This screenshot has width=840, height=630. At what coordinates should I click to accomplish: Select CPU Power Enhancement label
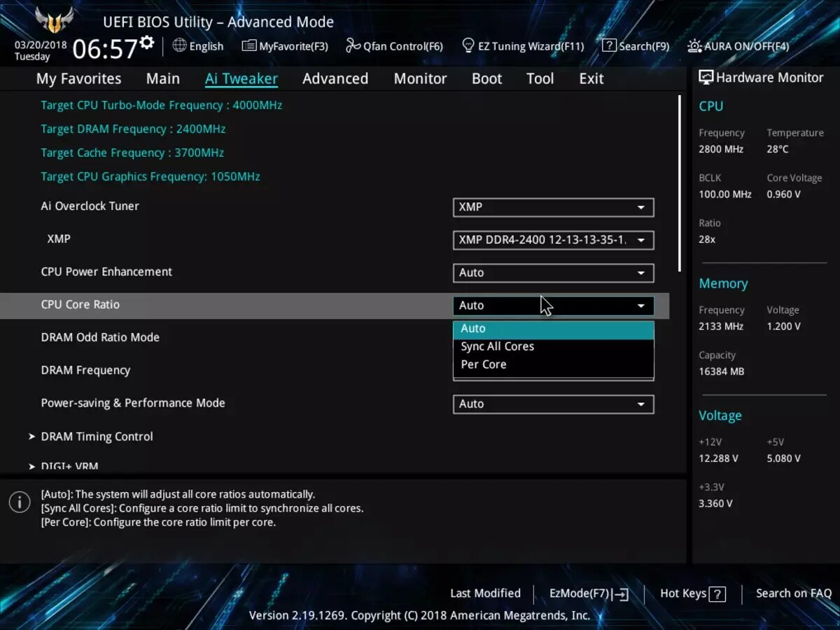106,272
